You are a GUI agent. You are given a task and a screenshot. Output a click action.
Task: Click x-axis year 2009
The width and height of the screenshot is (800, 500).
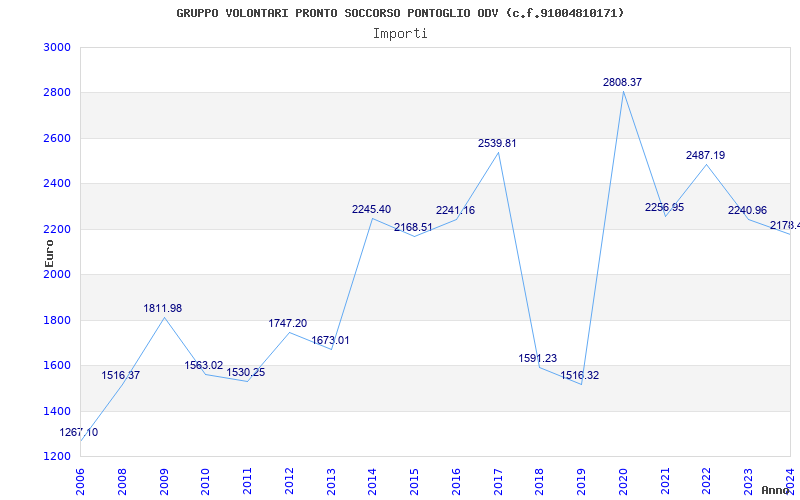164,481
